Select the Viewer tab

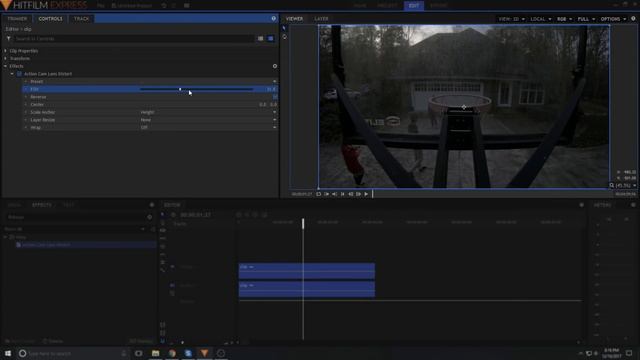coord(294,19)
